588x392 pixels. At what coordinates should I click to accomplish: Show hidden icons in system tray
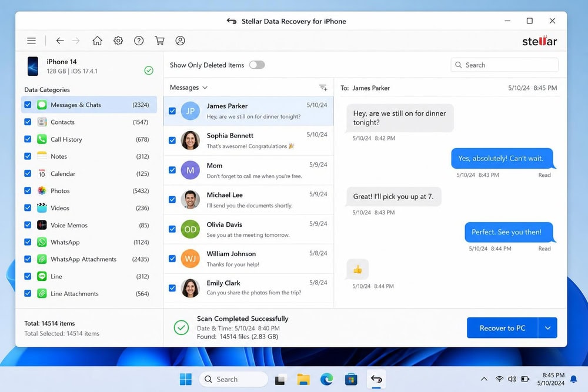pos(484,379)
